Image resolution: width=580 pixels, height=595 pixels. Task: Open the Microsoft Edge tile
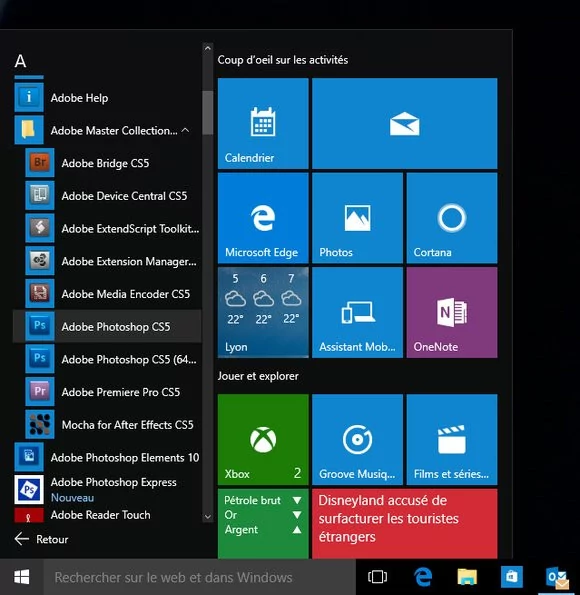coord(263,218)
